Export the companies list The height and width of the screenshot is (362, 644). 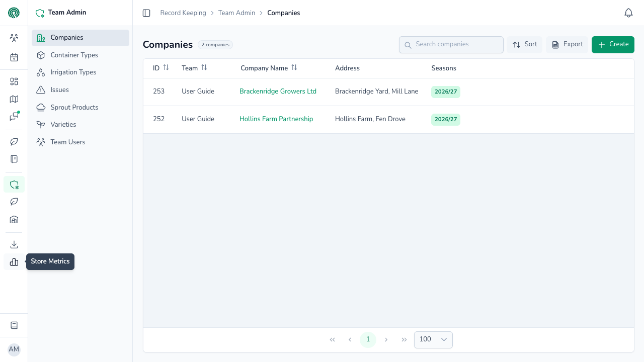coord(567,45)
